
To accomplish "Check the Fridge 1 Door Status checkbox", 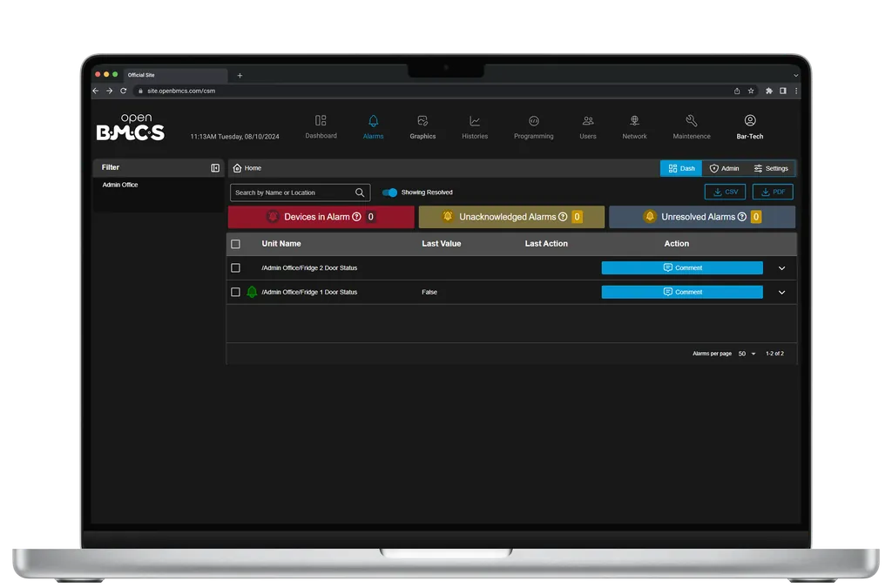I will click(235, 293).
